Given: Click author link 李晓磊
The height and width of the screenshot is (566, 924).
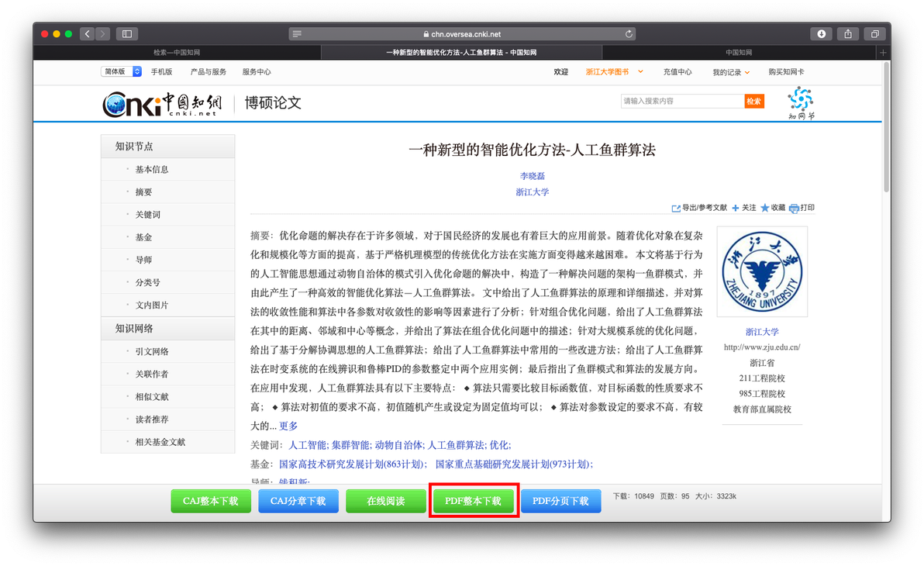Looking at the screenshot, I should click(x=532, y=176).
